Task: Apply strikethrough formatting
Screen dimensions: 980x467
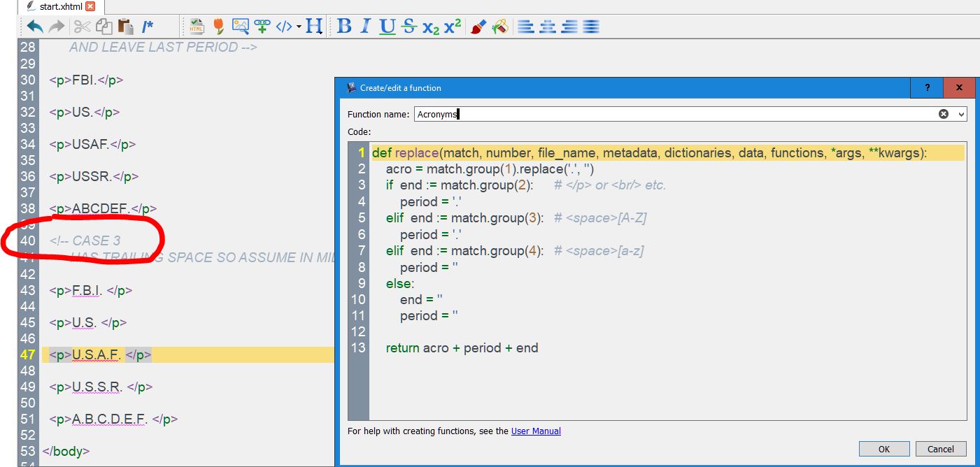Action: click(409, 27)
